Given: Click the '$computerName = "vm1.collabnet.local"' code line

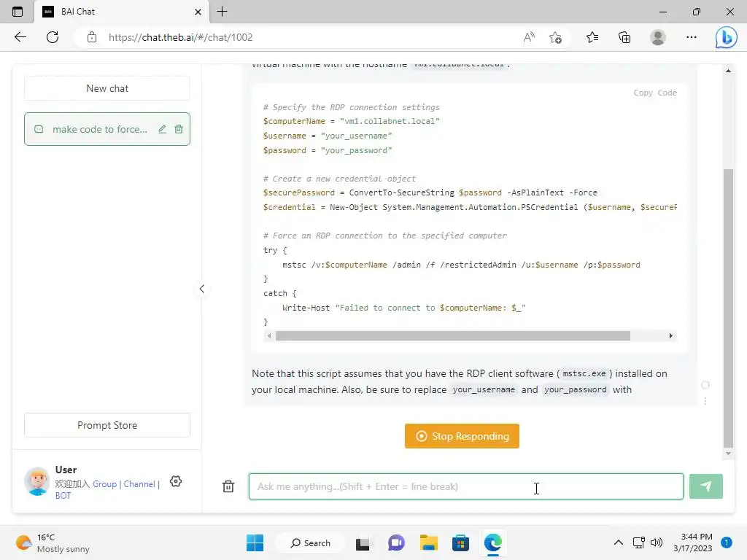Looking at the screenshot, I should pyautogui.click(x=351, y=121).
